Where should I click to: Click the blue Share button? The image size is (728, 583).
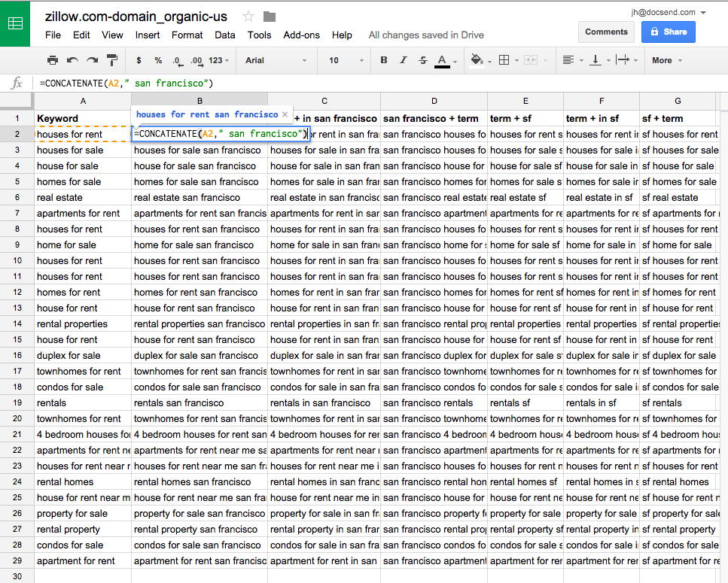point(668,32)
